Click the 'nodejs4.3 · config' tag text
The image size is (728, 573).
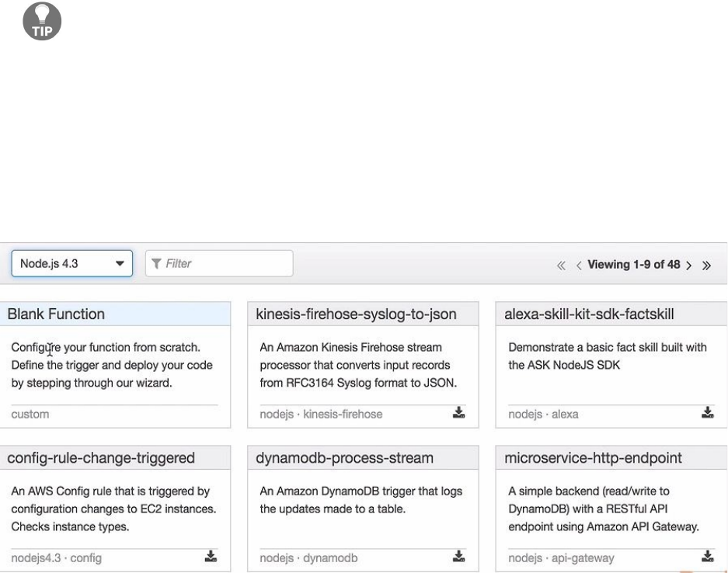[x=56, y=558]
